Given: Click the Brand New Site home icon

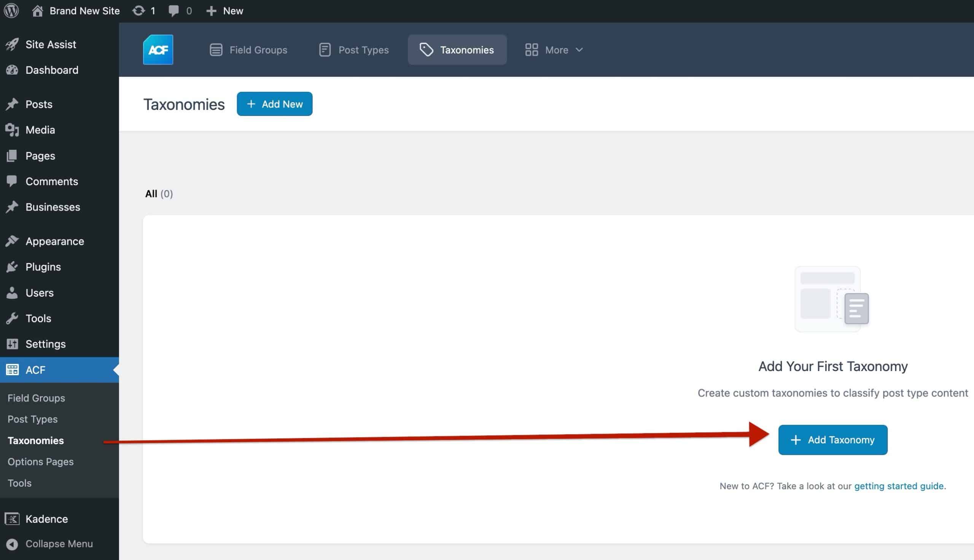Looking at the screenshot, I should (x=37, y=11).
